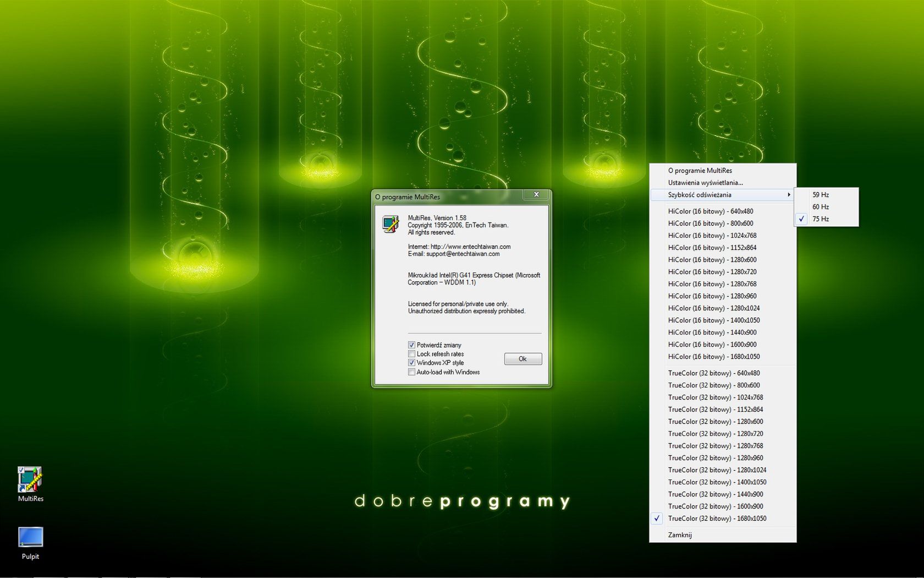
Task: Open O programie MultiRes menu entry
Action: click(x=723, y=171)
